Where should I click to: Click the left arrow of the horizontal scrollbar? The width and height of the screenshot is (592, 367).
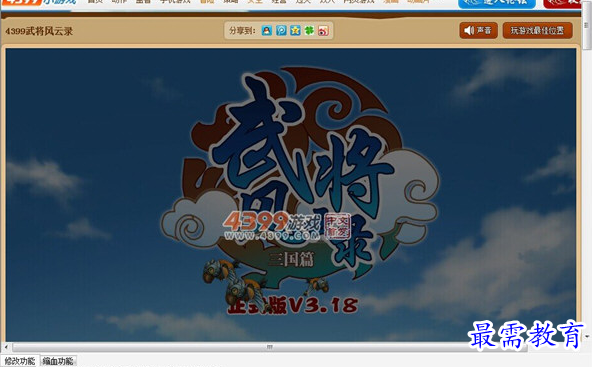[x=6, y=347]
